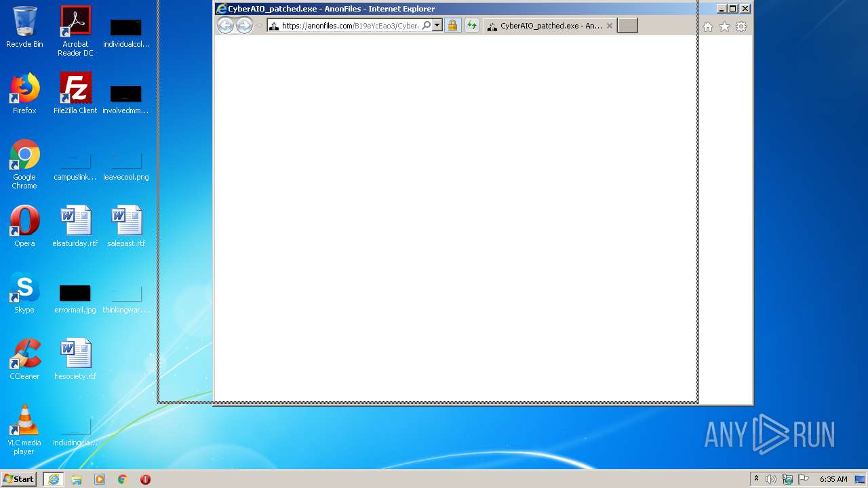Click the Internet Explorer Forward arrow button
The height and width of the screenshot is (488, 868).
[244, 26]
